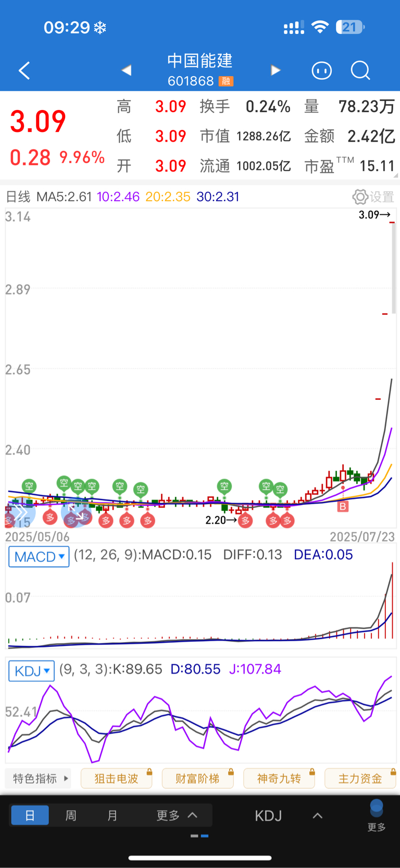Tap the blue 更多 floating button
Image resolution: width=400 pixels, height=868 pixels.
(x=377, y=816)
